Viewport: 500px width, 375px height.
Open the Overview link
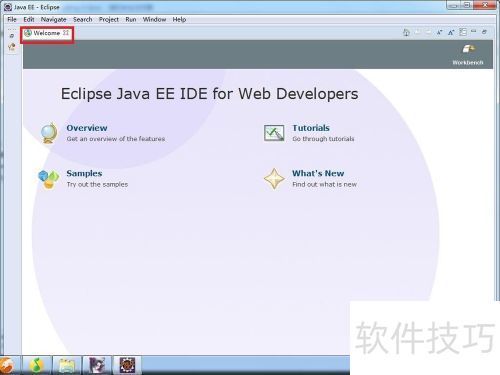[x=87, y=128]
